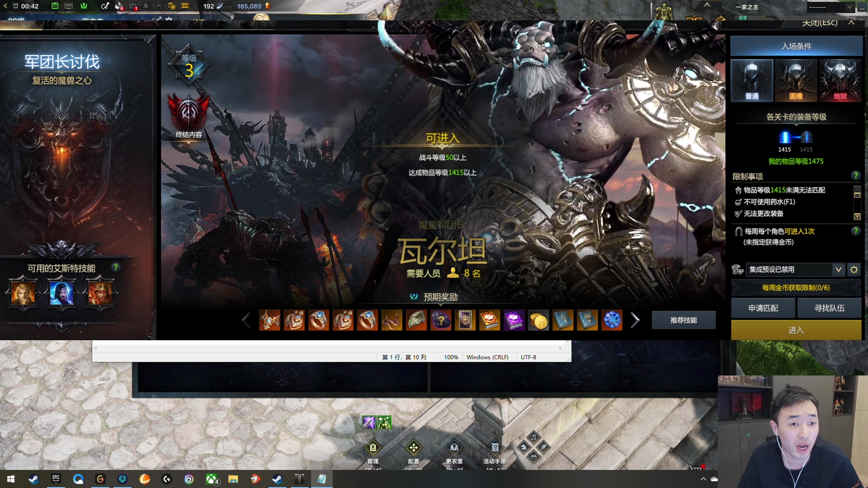Viewport: 868px width, 488px height.
Task: Open the 活动手册 event handbook icon
Action: coord(495,448)
